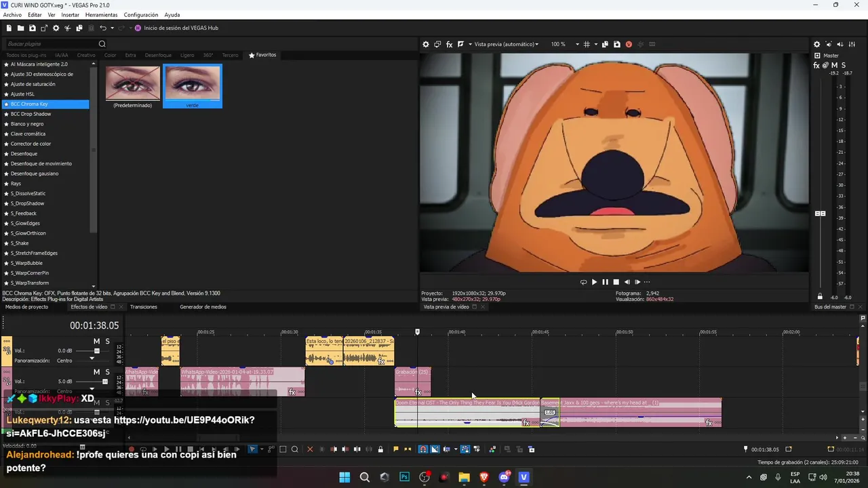Pause the preview
The width and height of the screenshot is (868, 488).
[x=605, y=282]
